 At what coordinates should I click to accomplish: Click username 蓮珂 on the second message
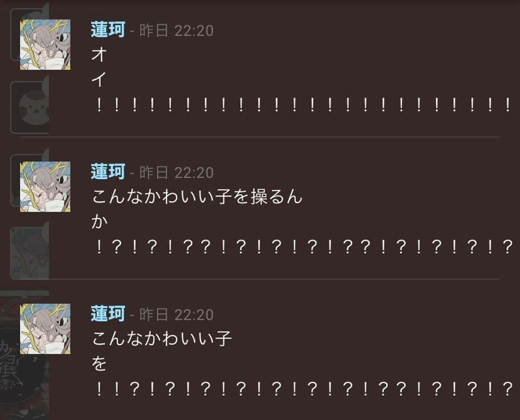coord(108,171)
